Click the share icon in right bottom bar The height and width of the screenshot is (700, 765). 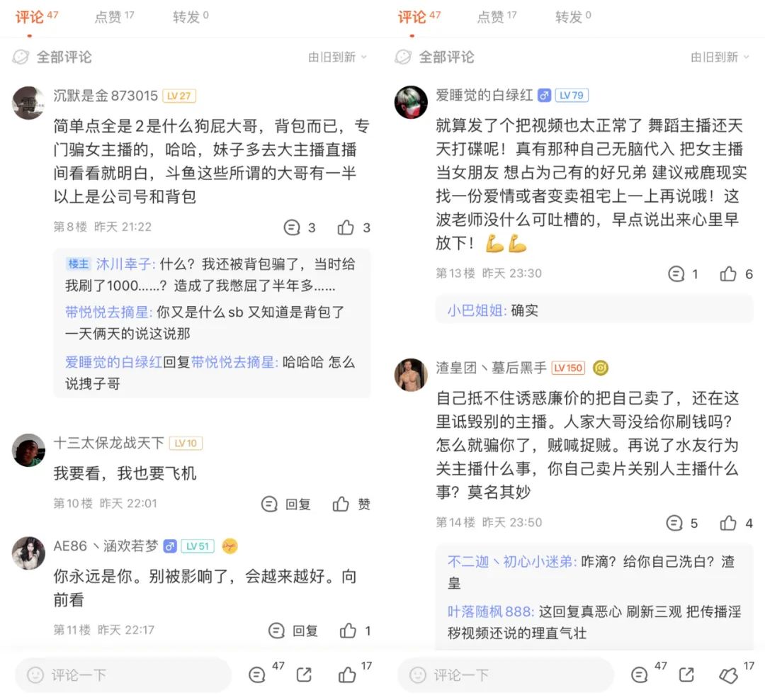(686, 674)
